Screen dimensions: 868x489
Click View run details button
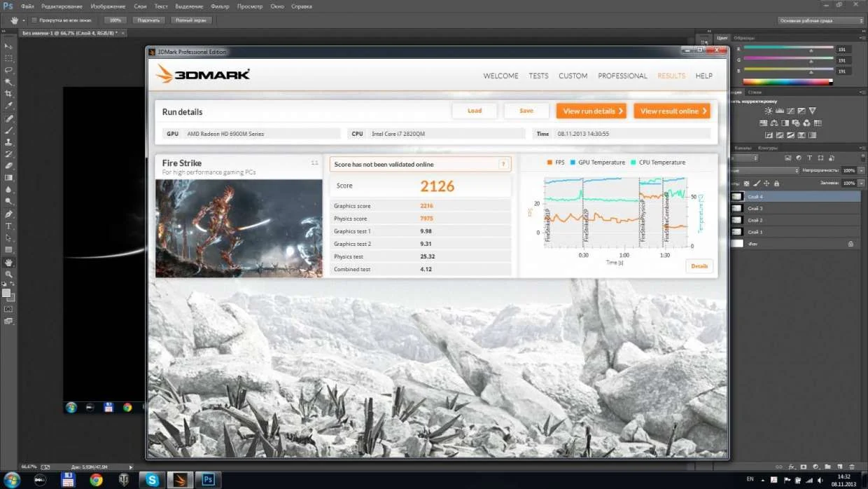click(591, 111)
